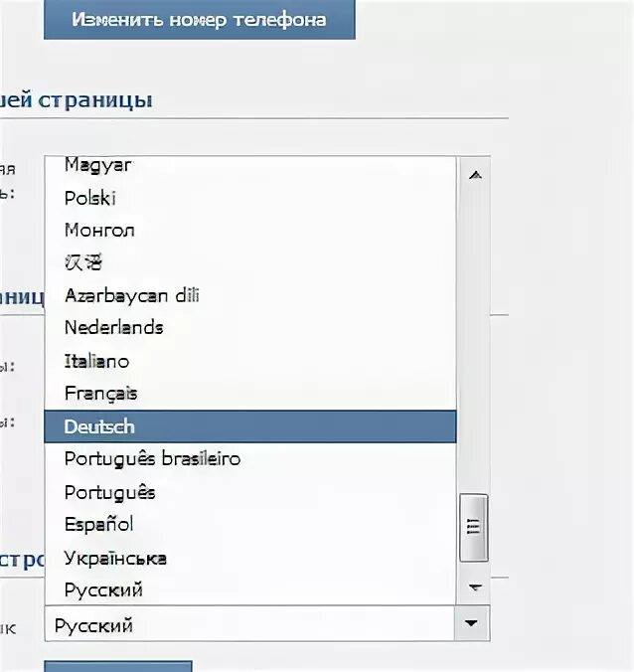
Task: Choose Español from the list
Action: [250, 525]
